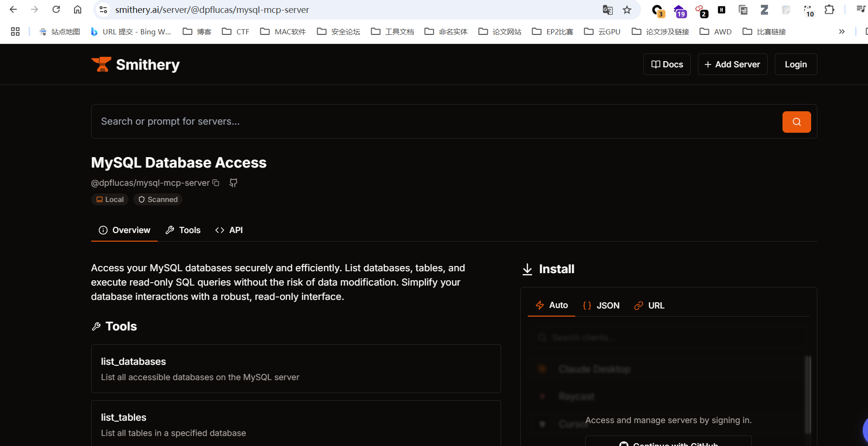The width and height of the screenshot is (868, 446).
Task: Open the 论文网站 bookmark folder
Action: [500, 32]
